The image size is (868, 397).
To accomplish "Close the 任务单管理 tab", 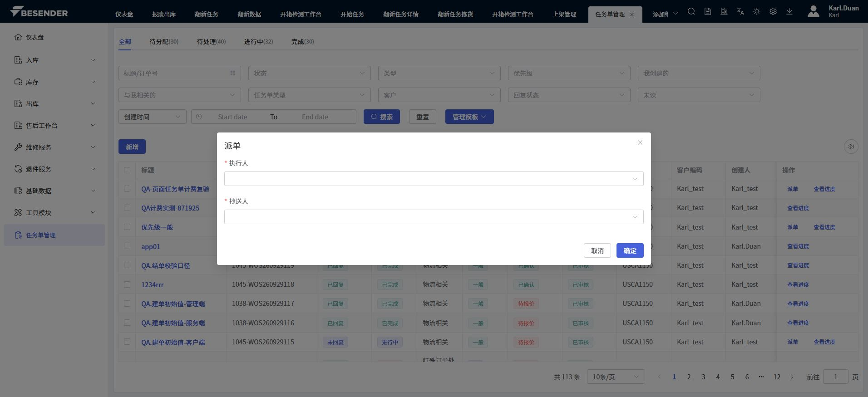I will [x=632, y=15].
